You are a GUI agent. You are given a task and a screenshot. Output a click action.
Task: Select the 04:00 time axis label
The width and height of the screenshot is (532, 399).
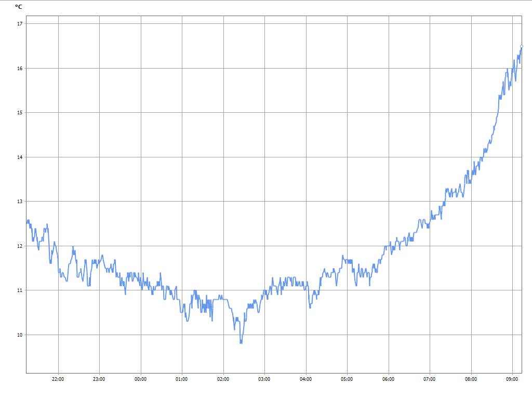click(x=306, y=379)
